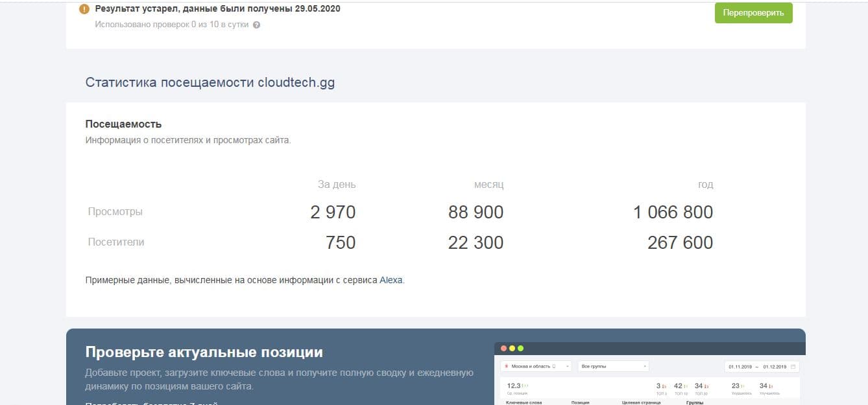Click the yellow window dot in preview
Image resolution: width=868 pixels, height=405 pixels.
pos(512,349)
